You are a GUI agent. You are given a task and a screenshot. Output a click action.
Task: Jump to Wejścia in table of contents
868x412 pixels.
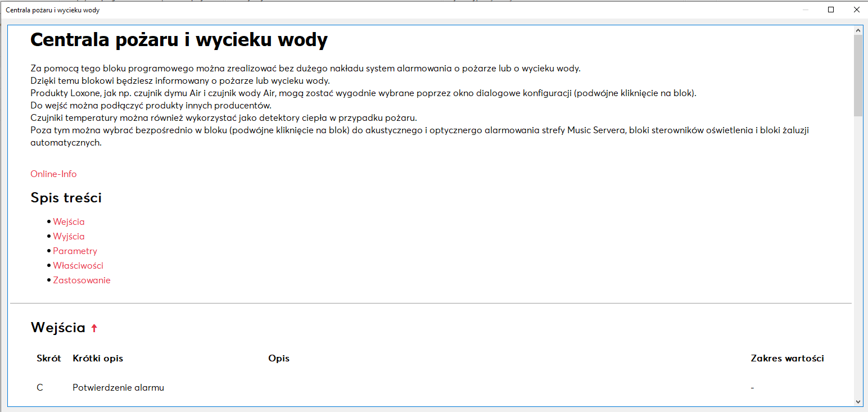point(69,222)
